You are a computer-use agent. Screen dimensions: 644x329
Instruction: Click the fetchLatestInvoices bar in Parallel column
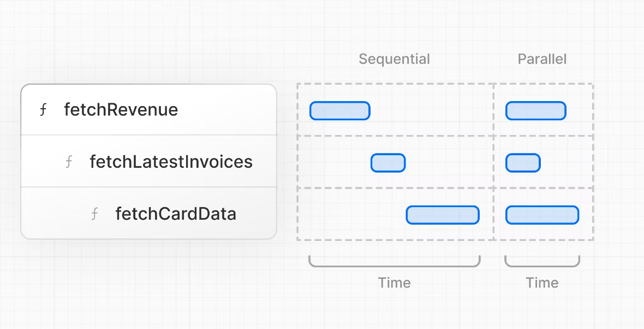click(x=523, y=163)
